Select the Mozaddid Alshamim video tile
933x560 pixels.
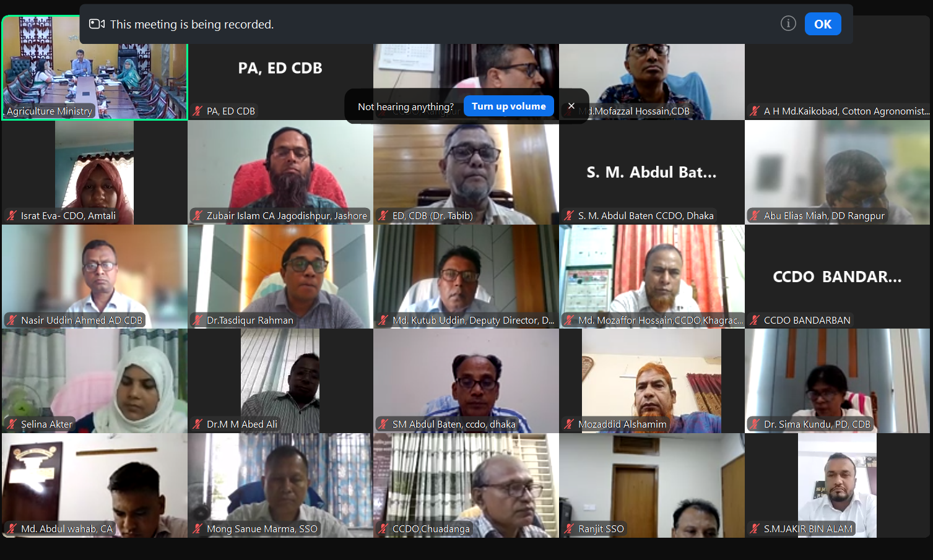tap(652, 381)
